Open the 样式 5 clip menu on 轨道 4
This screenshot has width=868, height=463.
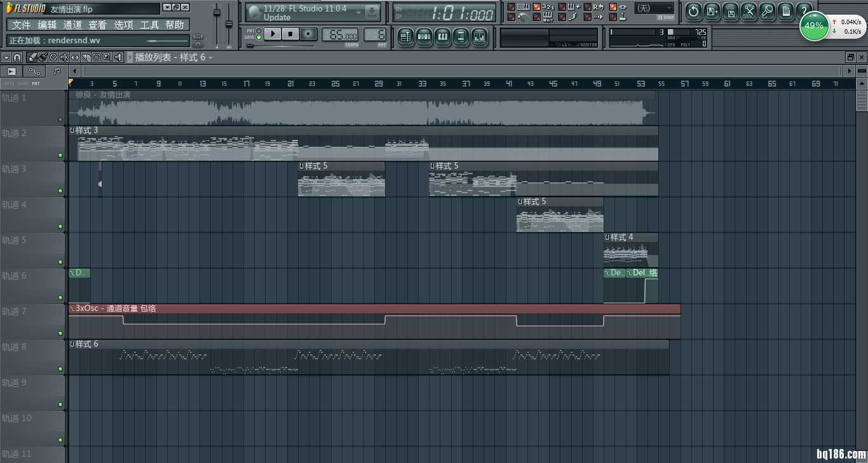520,202
